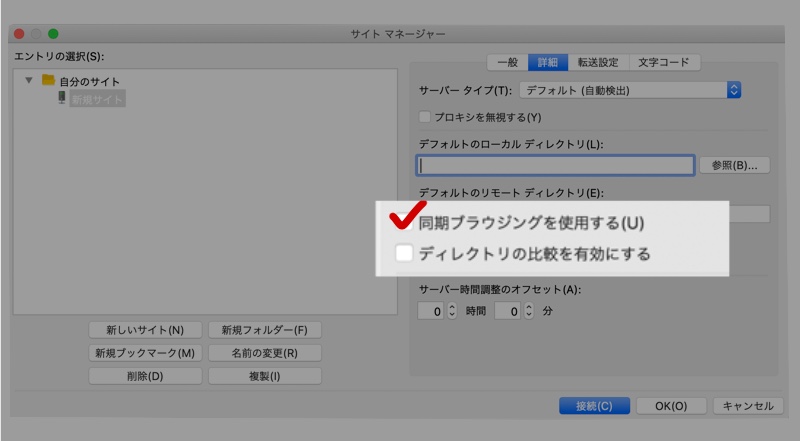This screenshot has height=441, width=800.
Task: Click 新しいサイト(N) button
Action: click(145, 330)
